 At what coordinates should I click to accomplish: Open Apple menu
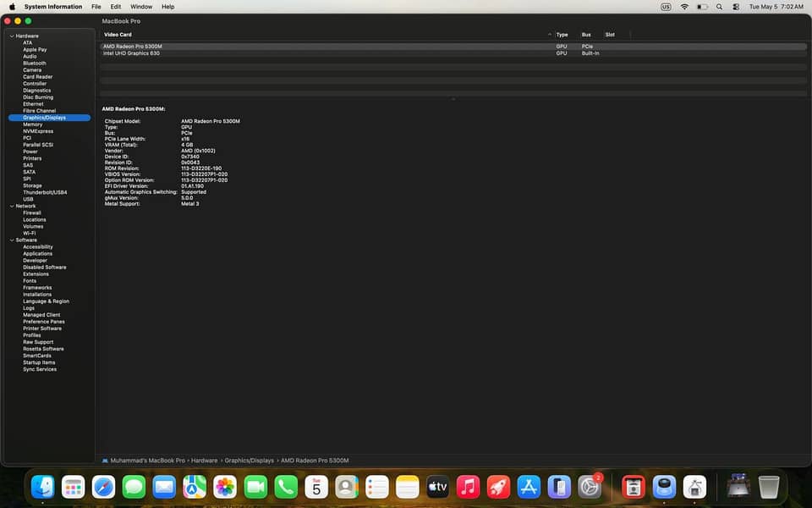(x=12, y=7)
